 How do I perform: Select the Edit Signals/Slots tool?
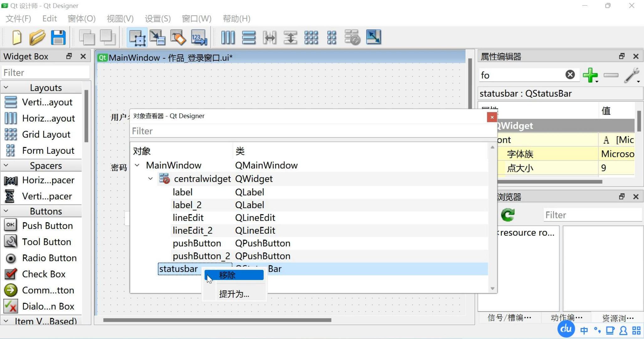point(157,38)
